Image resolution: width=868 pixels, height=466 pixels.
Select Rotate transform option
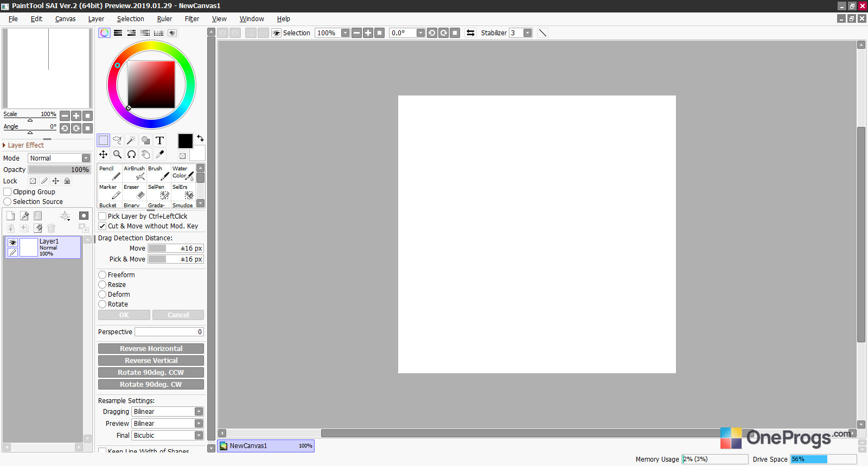click(102, 304)
